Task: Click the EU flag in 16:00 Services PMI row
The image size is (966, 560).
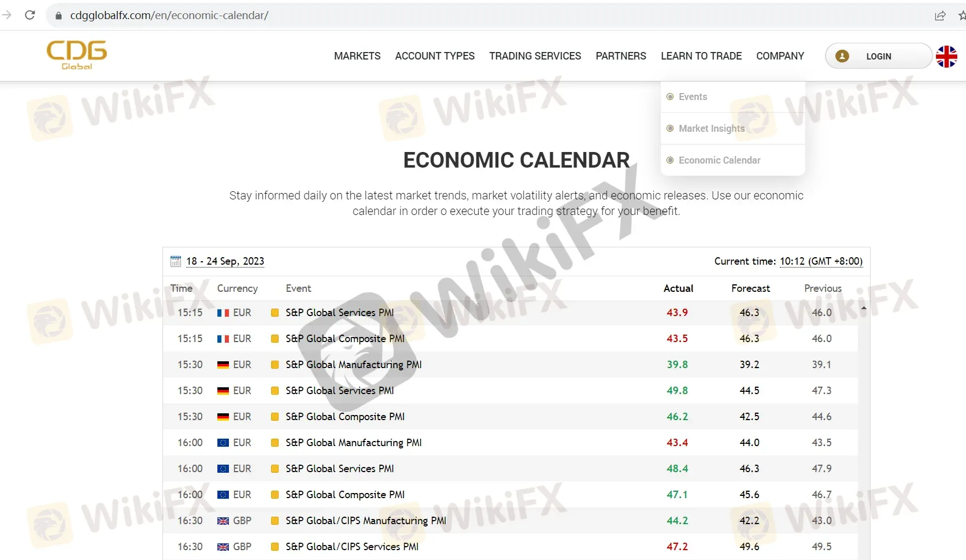Action: coord(223,469)
